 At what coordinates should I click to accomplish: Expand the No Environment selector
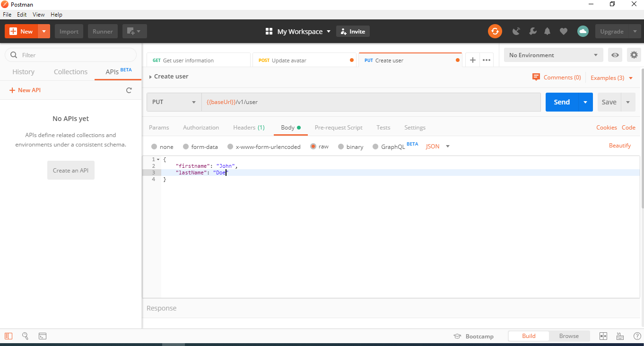pos(553,55)
